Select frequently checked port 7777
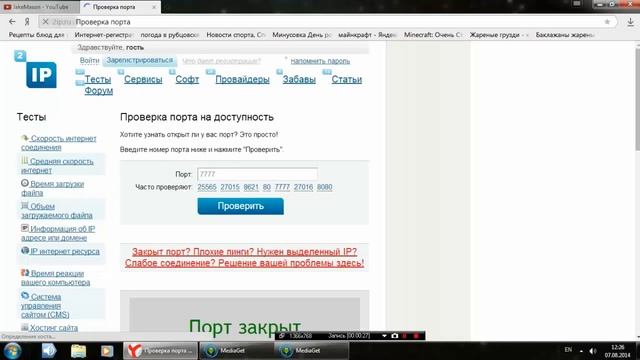 click(282, 187)
